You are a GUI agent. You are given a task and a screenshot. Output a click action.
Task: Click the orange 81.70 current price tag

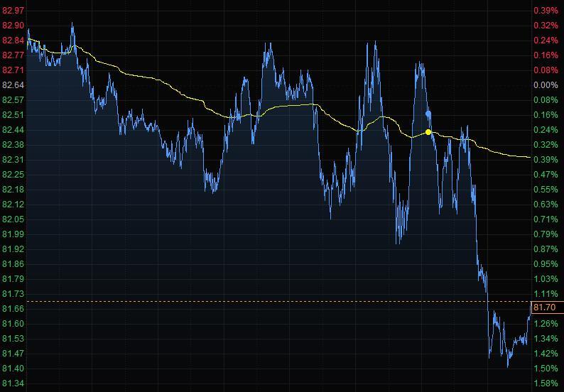[545, 307]
